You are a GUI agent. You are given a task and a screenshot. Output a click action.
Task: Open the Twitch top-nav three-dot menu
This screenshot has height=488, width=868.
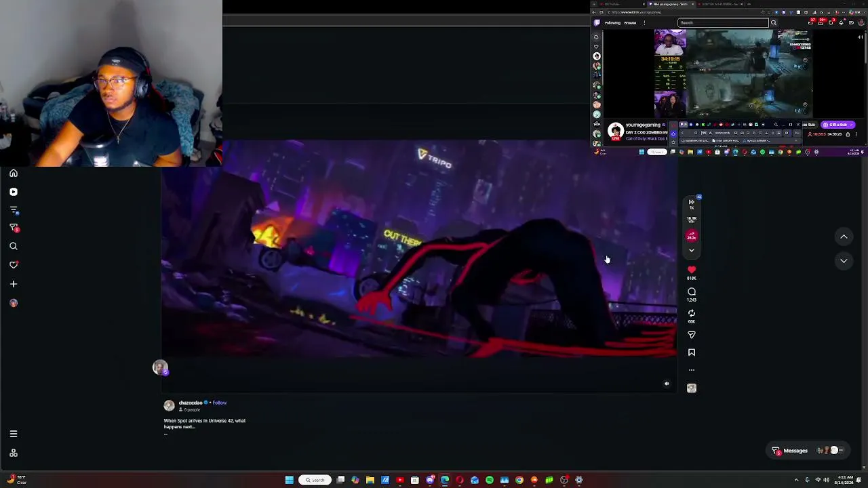pyautogui.click(x=644, y=22)
